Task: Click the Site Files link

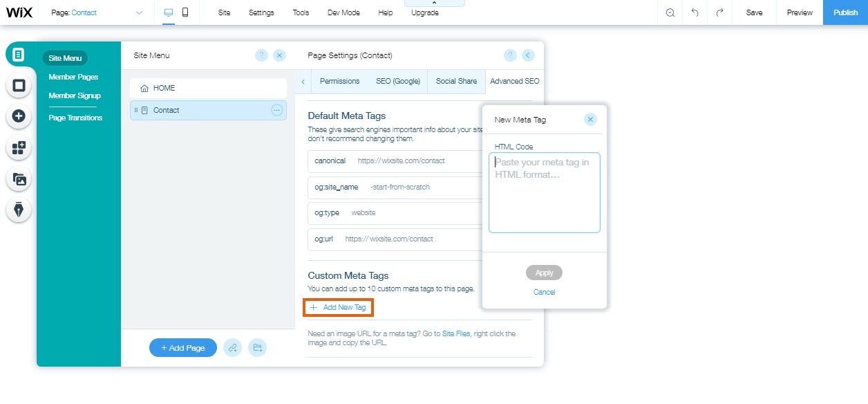Action: click(x=456, y=333)
